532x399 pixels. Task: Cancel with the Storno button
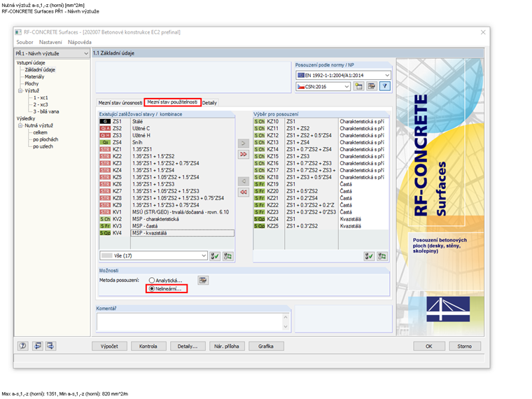tap(465, 346)
